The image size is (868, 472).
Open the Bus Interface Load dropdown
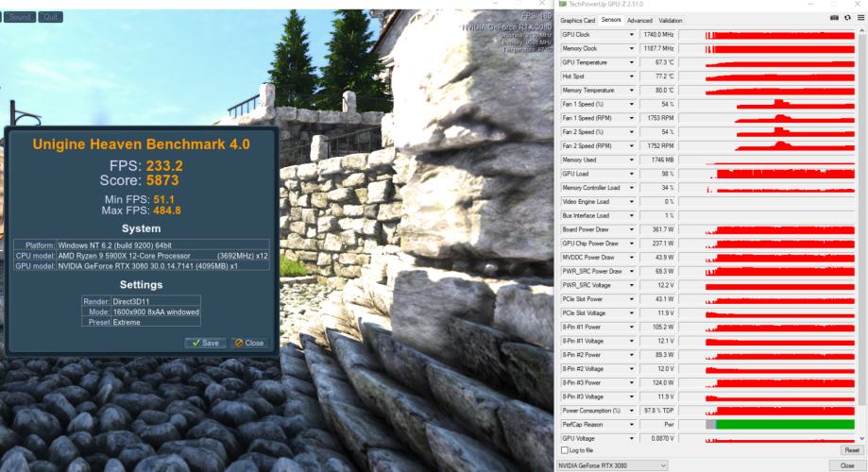click(x=631, y=216)
